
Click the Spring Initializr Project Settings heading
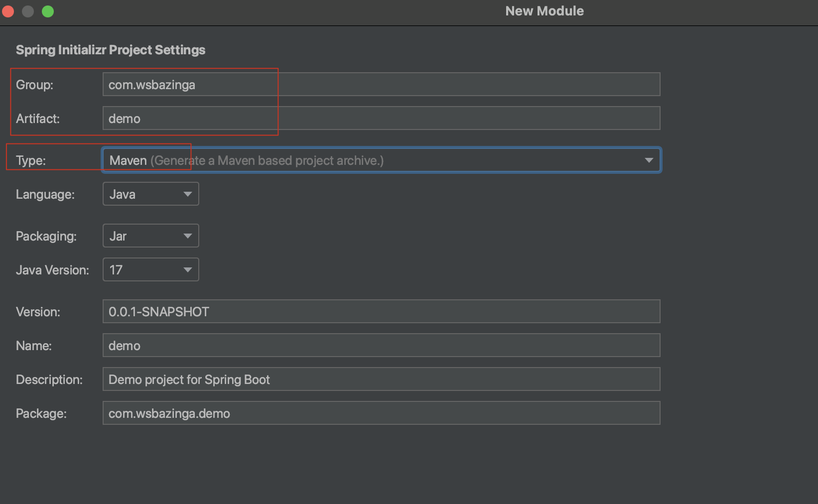coord(111,50)
